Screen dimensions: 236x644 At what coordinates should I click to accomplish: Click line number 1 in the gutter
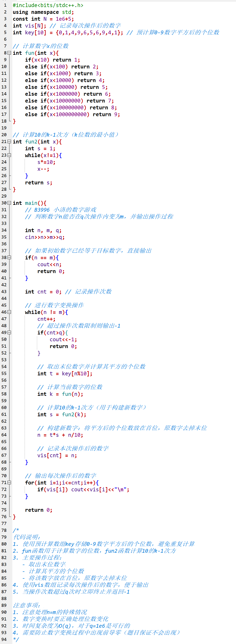tap(5, 5)
